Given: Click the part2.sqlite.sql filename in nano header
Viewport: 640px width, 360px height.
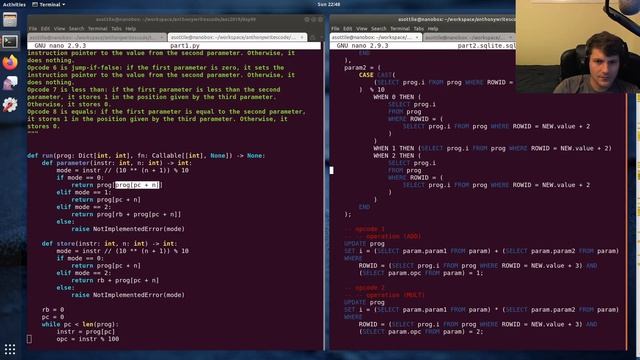Looking at the screenshot, I should [x=487, y=46].
